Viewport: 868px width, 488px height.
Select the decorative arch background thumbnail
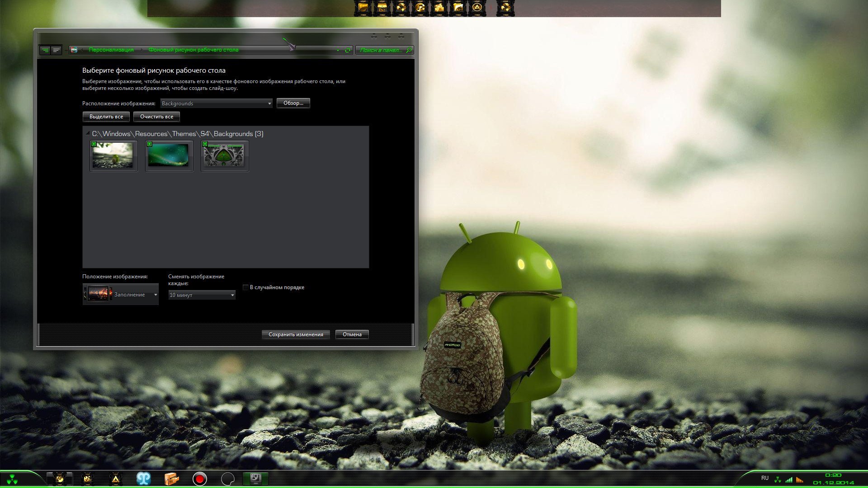click(225, 155)
